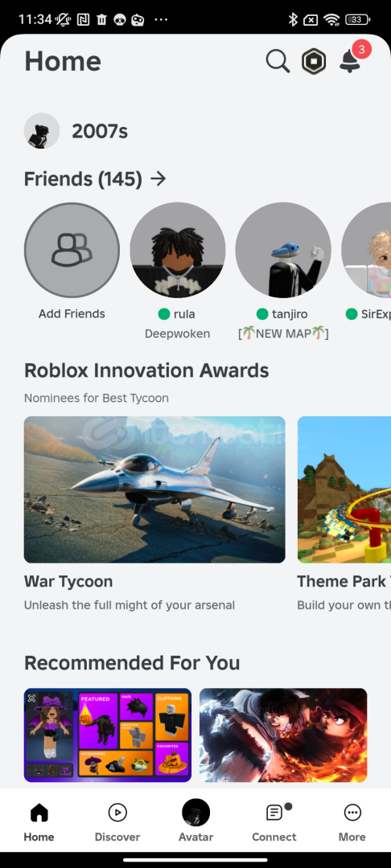Switch to the Discover tab
This screenshot has width=391, height=868.
point(117,822)
